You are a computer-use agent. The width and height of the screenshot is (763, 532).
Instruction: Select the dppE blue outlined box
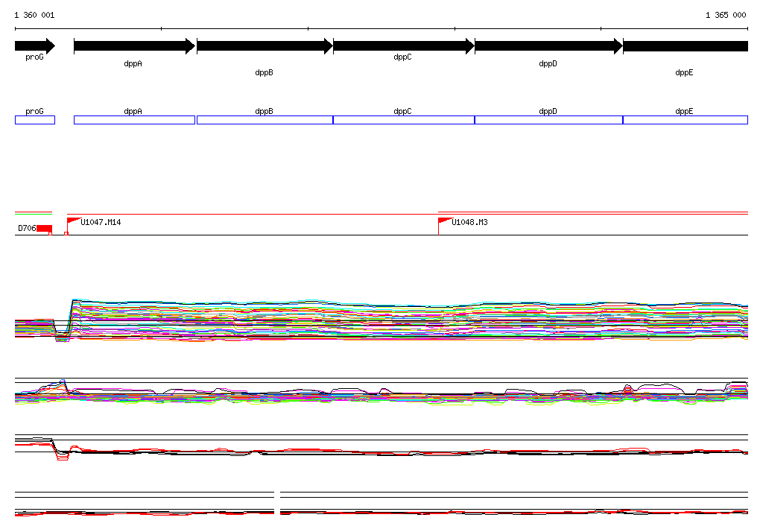point(686,120)
